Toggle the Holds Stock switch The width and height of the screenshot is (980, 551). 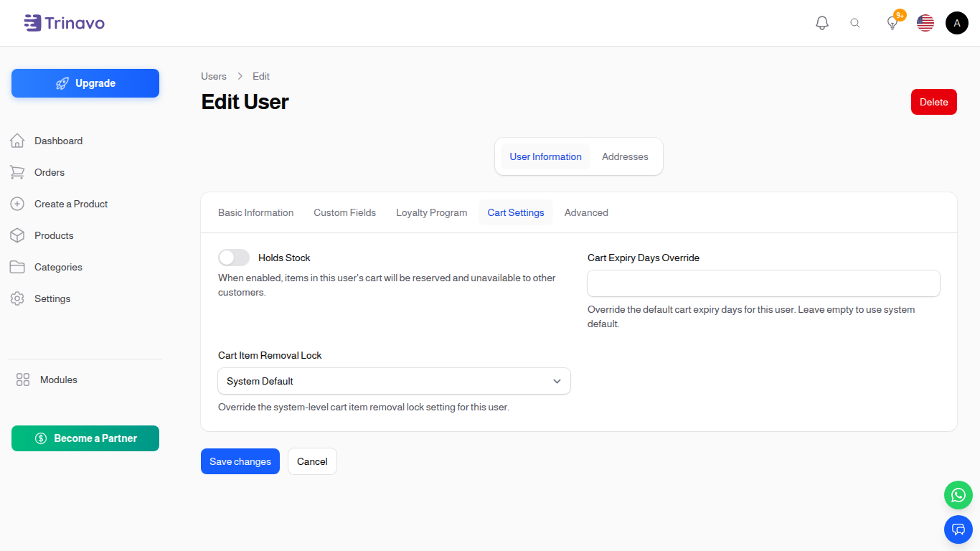pyautogui.click(x=234, y=258)
